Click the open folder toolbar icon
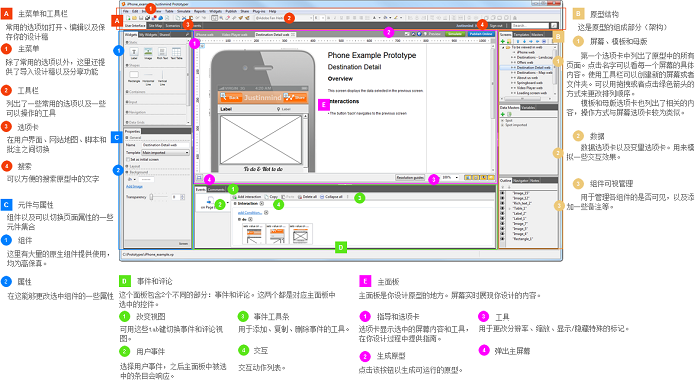 [x=134, y=18]
